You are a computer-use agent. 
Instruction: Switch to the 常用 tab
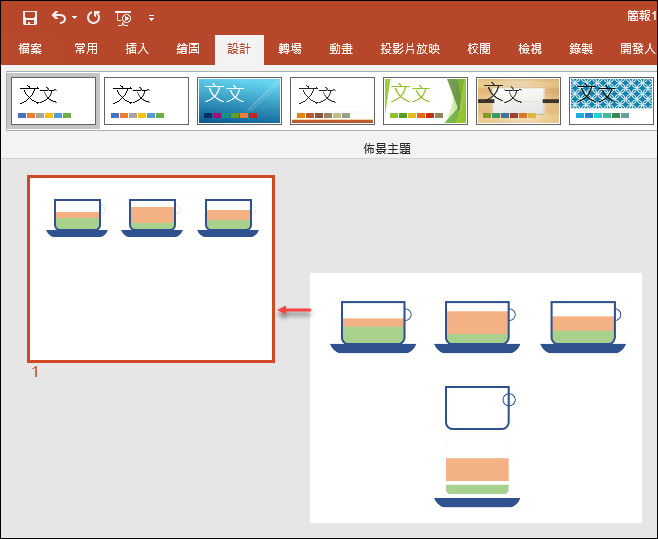click(x=86, y=49)
